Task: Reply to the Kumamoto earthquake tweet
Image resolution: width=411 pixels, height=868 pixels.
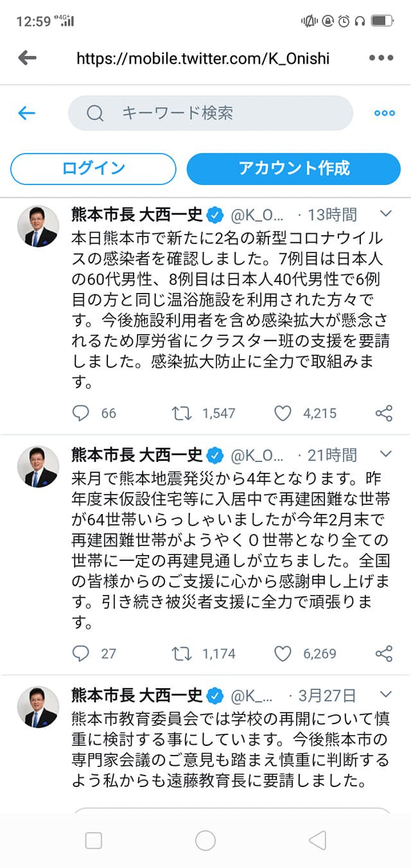Action: coord(81,654)
